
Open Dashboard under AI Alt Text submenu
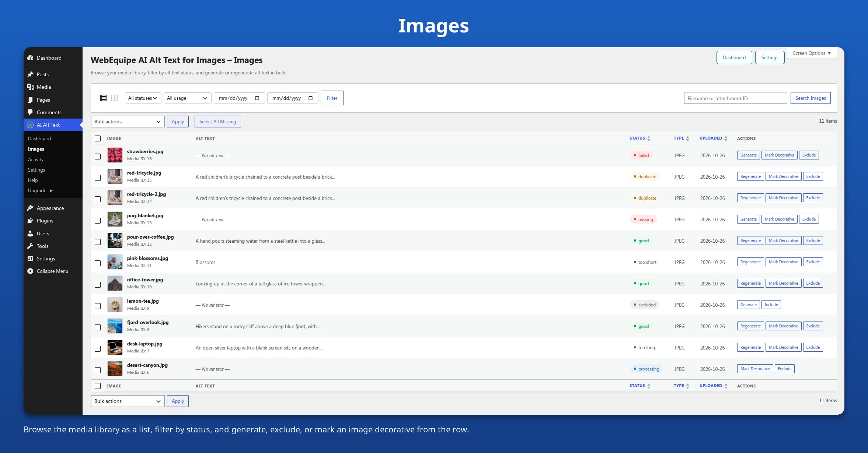(x=39, y=138)
